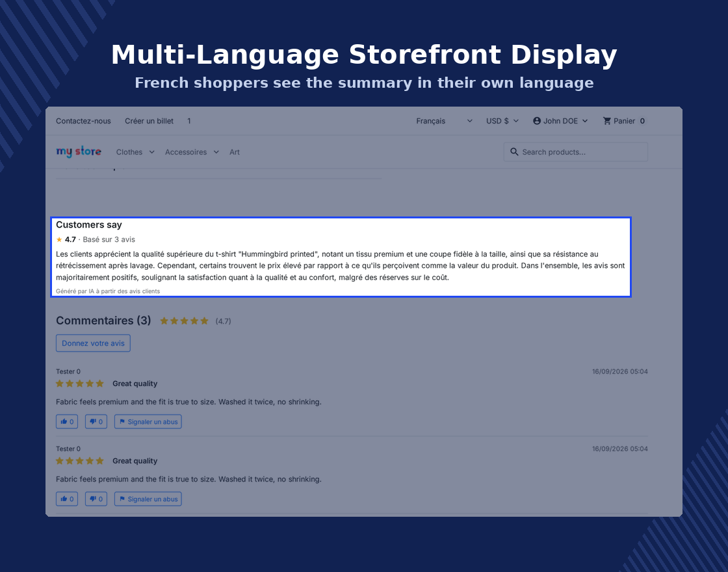Screen dimensions: 728x572
Task: Click the second review's Great quality title
Action: pos(135,461)
